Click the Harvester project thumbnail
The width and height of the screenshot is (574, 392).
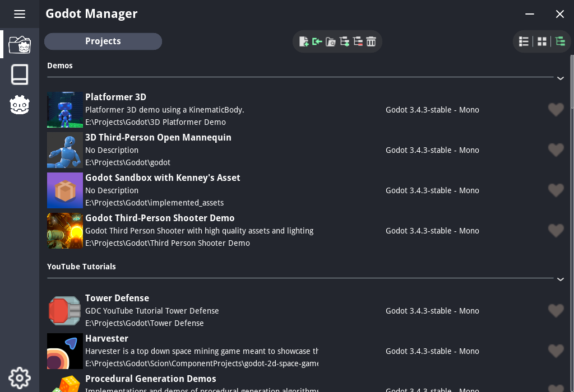click(64, 351)
